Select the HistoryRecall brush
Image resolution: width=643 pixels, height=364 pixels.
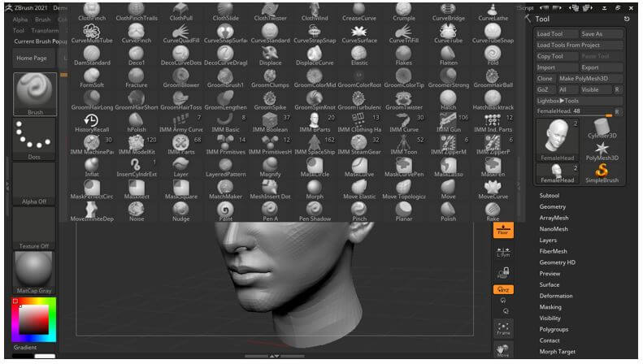[x=92, y=123]
